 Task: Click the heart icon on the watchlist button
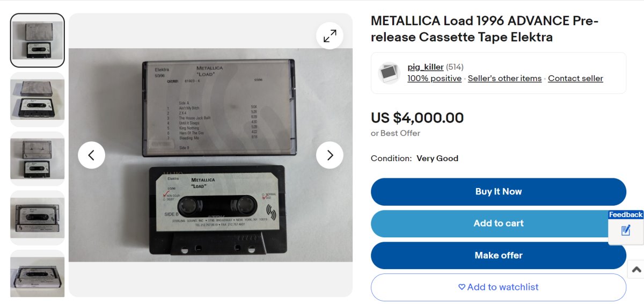(x=462, y=287)
